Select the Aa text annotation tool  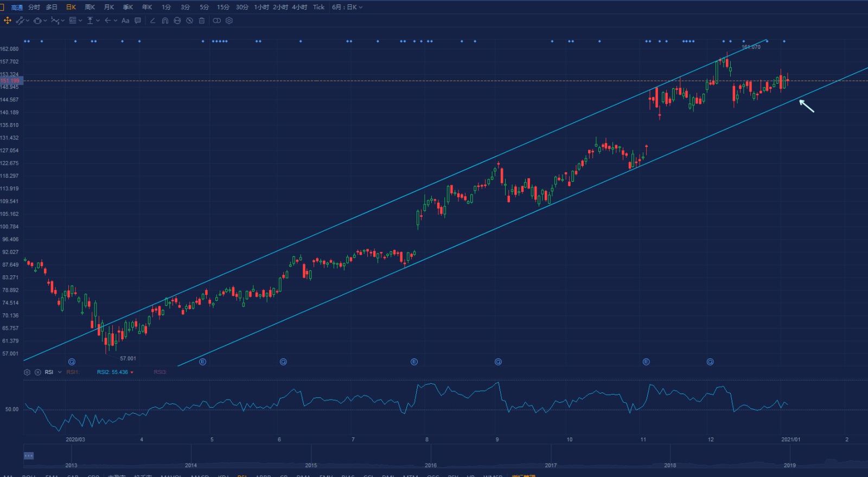point(125,21)
